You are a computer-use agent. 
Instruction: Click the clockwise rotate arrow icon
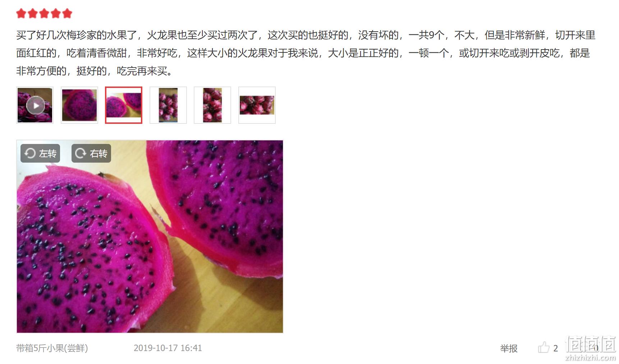coord(81,153)
